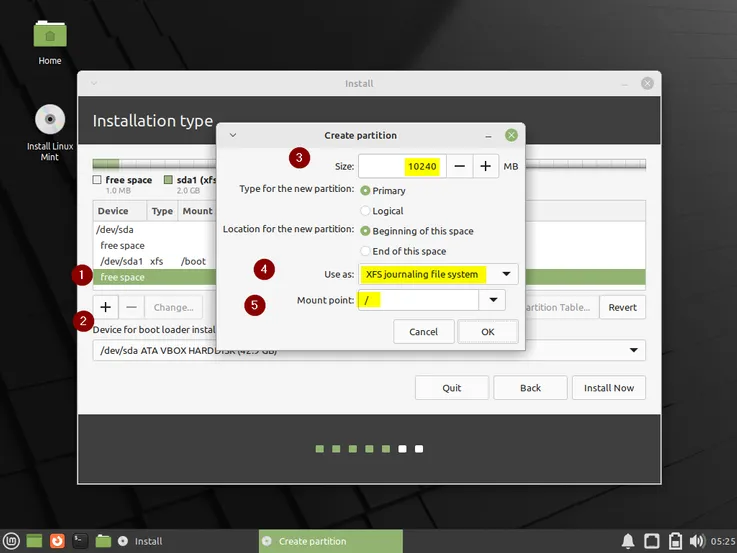Image resolution: width=737 pixels, height=553 pixels.
Task: Open the volume control in the tray
Action: click(x=697, y=541)
